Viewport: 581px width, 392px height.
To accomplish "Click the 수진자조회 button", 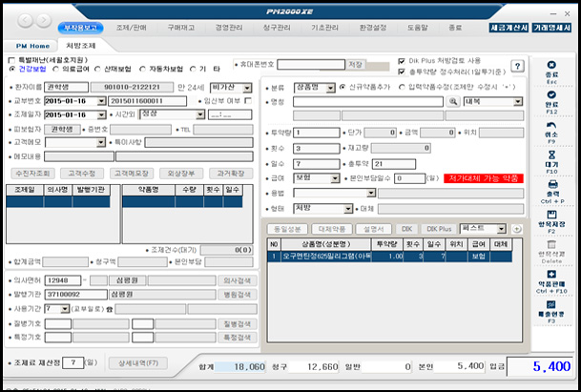I will coord(33,174).
